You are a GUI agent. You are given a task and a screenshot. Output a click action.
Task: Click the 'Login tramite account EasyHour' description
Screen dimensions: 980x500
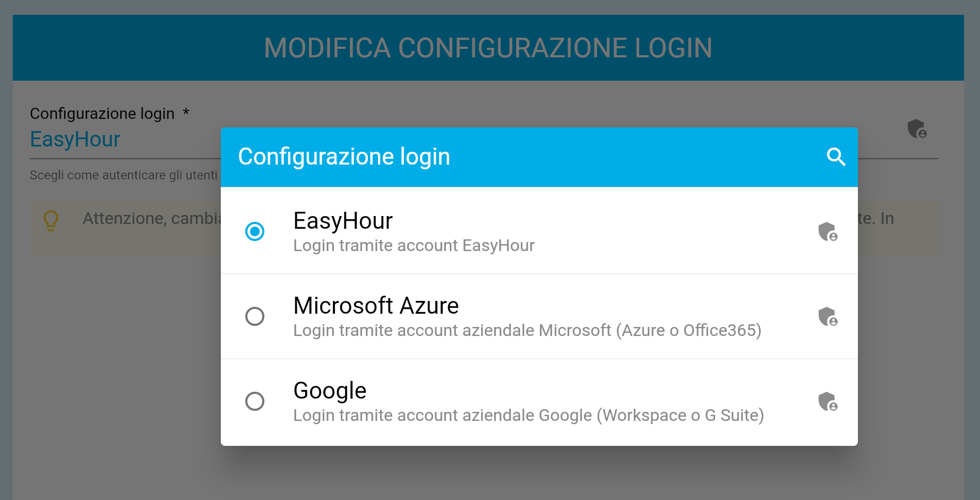click(414, 246)
